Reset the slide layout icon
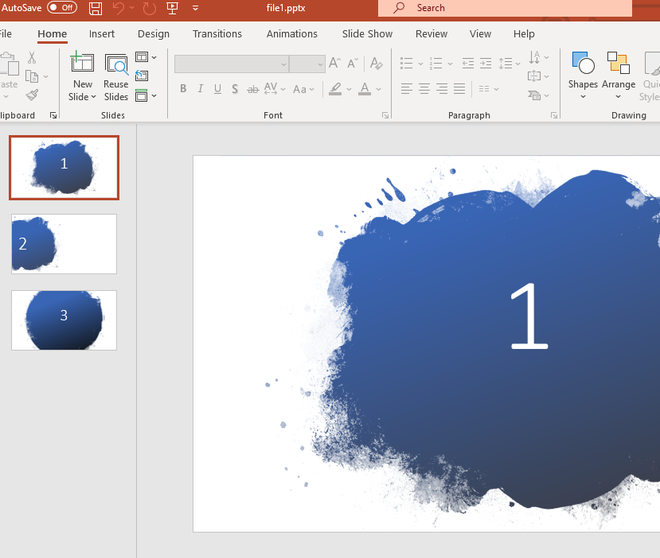This screenshot has width=660, height=558. 142,77
